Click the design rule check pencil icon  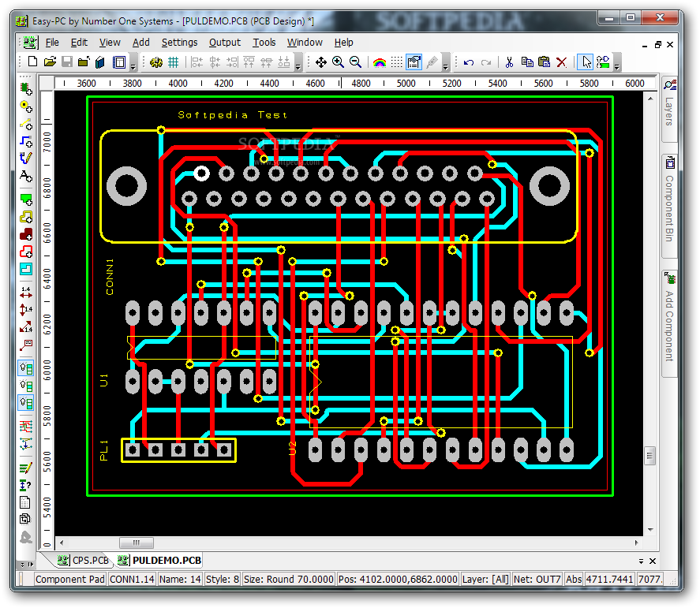(26, 468)
